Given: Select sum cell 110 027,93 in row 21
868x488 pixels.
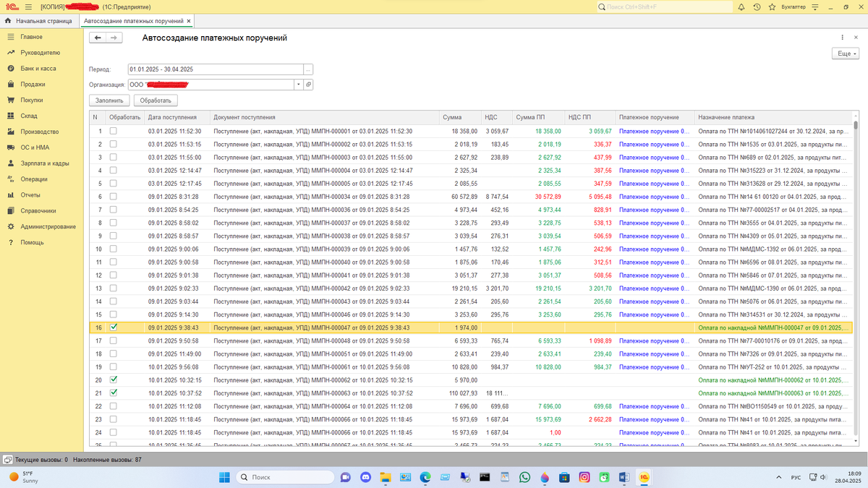Looking at the screenshot, I should (460, 393).
